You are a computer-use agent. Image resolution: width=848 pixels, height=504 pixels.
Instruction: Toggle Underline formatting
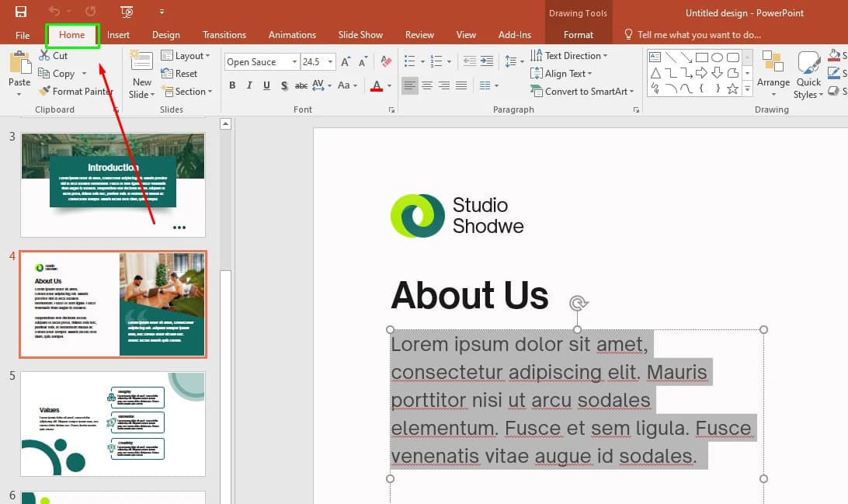266,85
